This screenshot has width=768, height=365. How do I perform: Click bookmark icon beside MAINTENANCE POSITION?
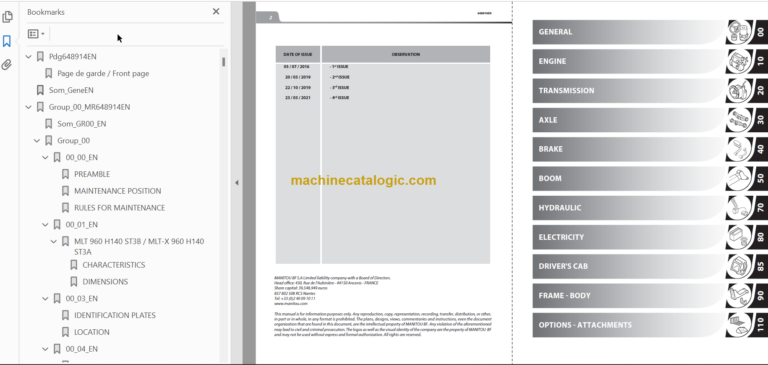tap(65, 191)
